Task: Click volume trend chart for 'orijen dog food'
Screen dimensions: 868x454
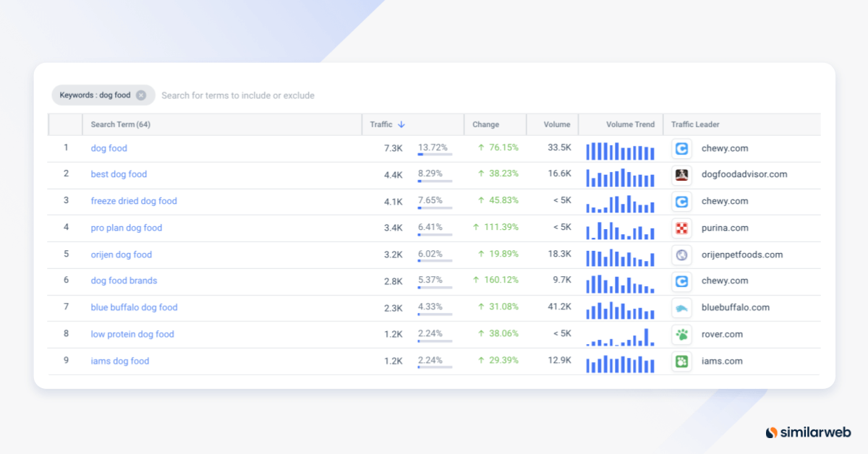Action: pos(620,257)
